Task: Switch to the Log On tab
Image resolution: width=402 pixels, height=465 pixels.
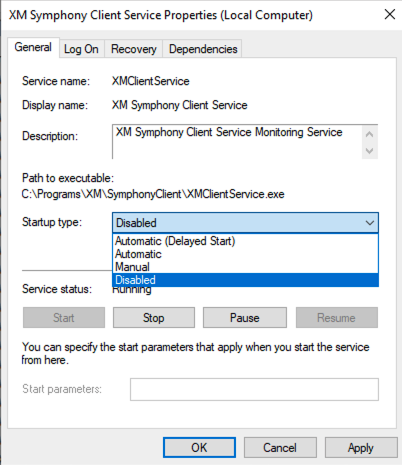Action: (x=81, y=49)
